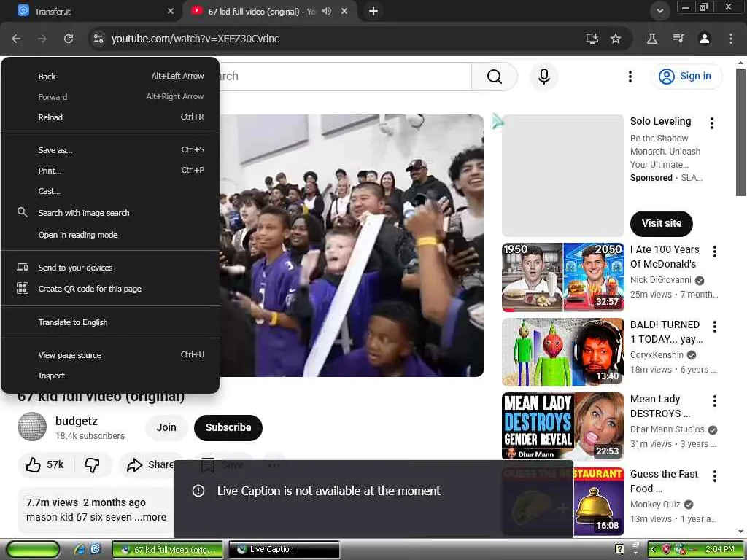Mute tab via speaker icon on YouTube tab

click(327, 11)
